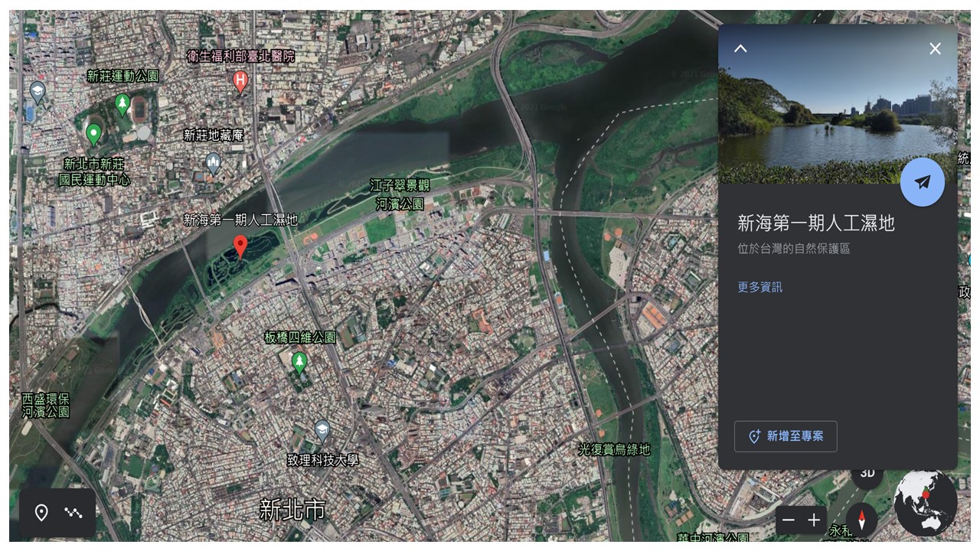The image size is (980, 551).
Task: Click the 新增至專案 button
Action: click(786, 436)
